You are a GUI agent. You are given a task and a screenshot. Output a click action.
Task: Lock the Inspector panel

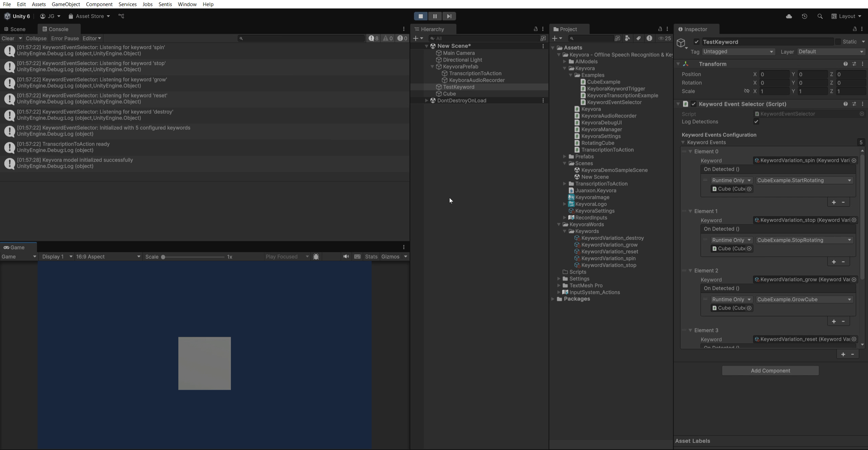pyautogui.click(x=855, y=29)
